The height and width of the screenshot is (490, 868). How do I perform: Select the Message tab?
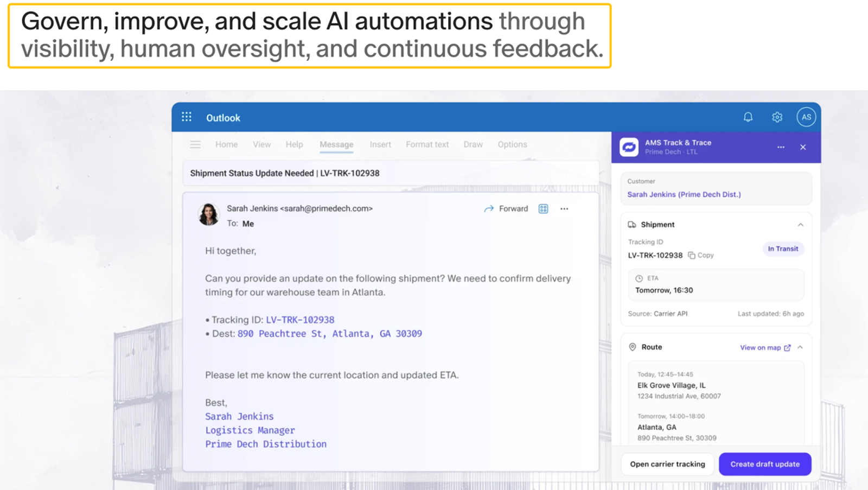pos(336,145)
